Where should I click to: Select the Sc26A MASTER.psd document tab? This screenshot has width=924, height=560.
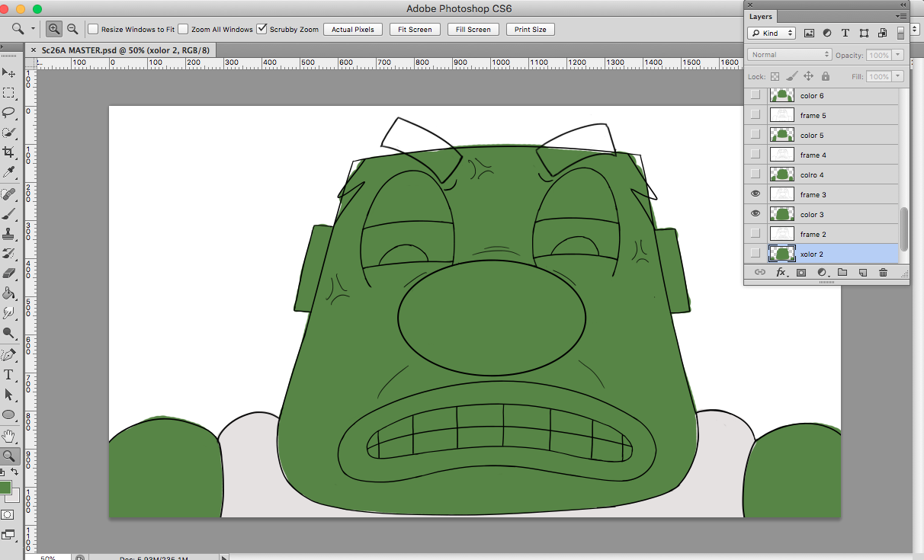[124, 50]
